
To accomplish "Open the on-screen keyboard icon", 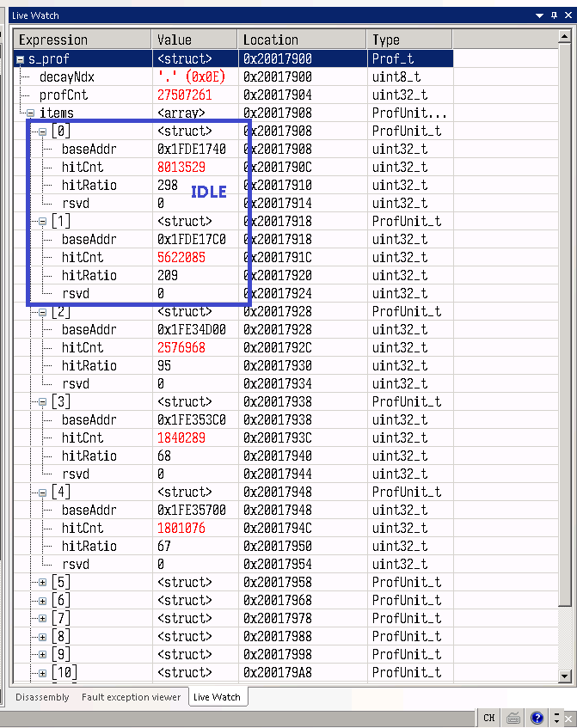I will [513, 718].
